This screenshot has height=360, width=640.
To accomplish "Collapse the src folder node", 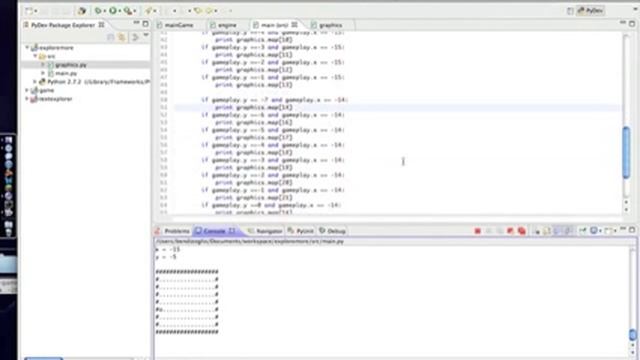I will tap(36, 56).
